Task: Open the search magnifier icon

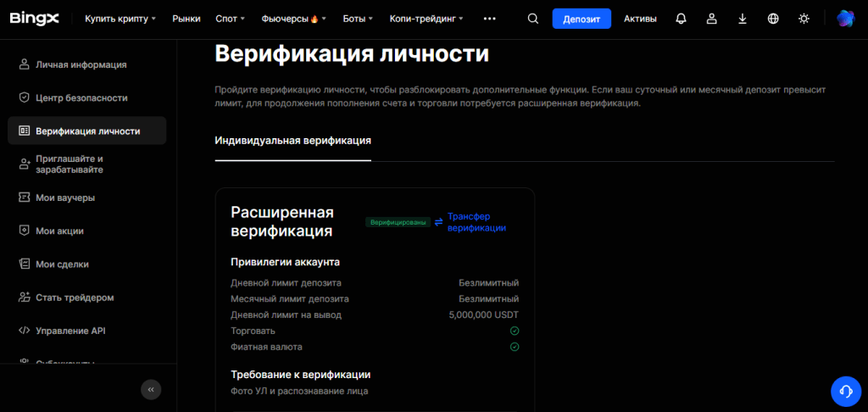Action: tap(532, 19)
